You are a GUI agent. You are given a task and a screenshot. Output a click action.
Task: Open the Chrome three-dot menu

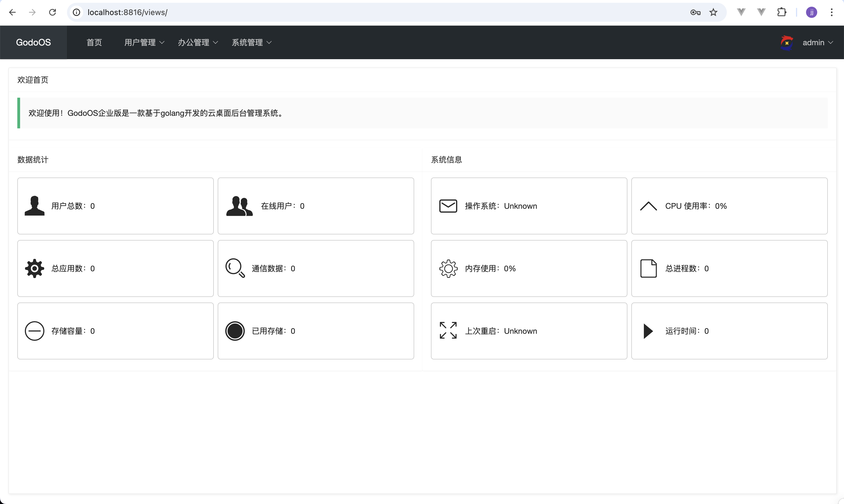click(x=831, y=13)
